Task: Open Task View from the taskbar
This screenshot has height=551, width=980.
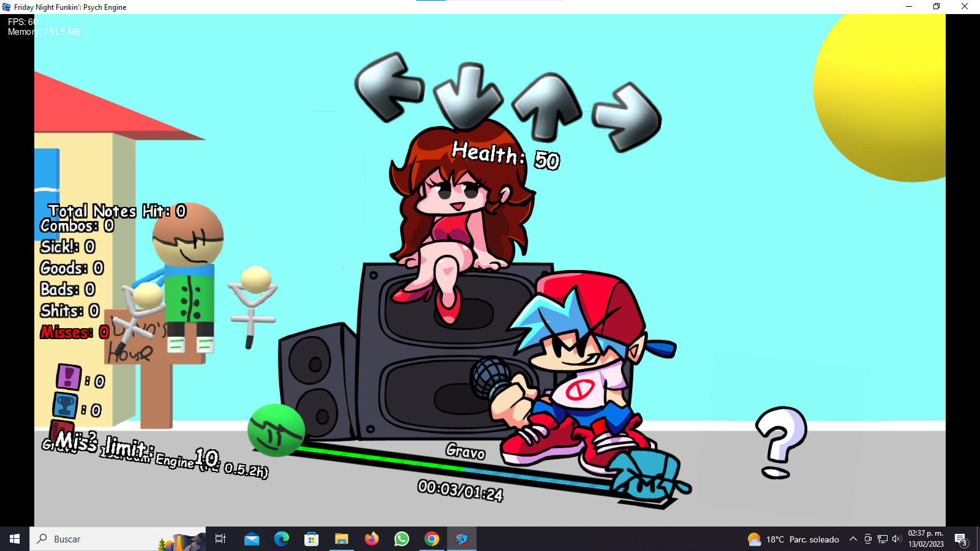Action: [221, 539]
